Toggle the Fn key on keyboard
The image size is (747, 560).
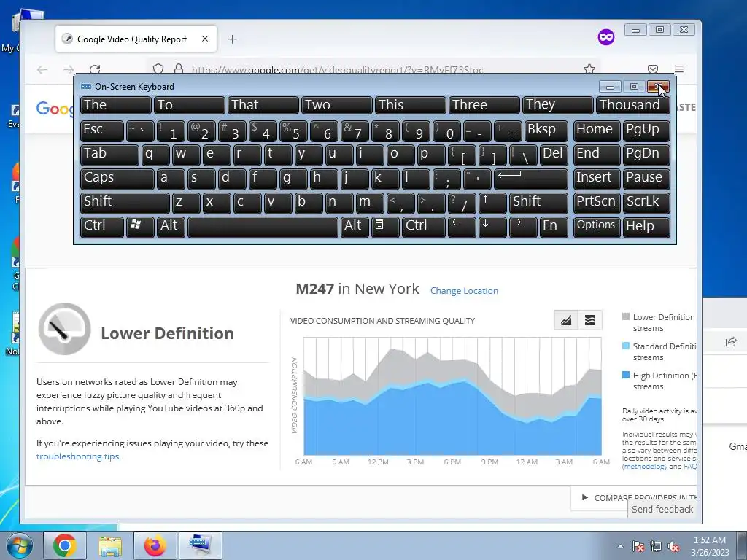click(554, 227)
